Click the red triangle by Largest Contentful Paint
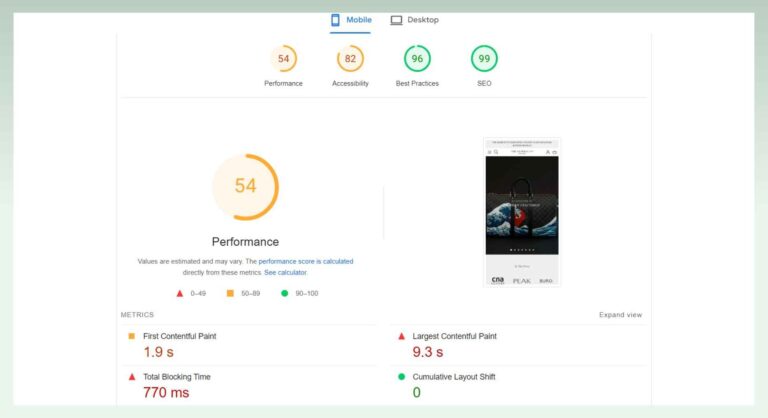Image resolution: width=768 pixels, height=418 pixels. coord(402,336)
